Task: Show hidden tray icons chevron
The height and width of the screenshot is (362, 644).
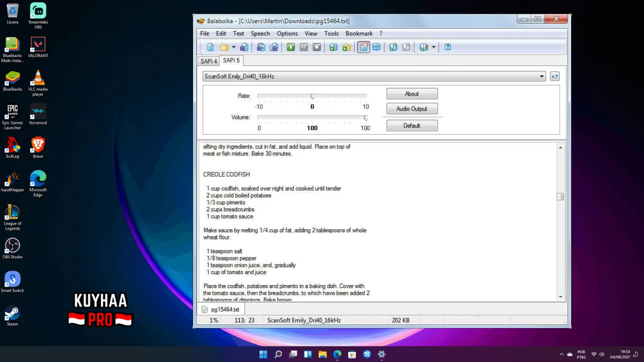Action: pyautogui.click(x=561, y=354)
